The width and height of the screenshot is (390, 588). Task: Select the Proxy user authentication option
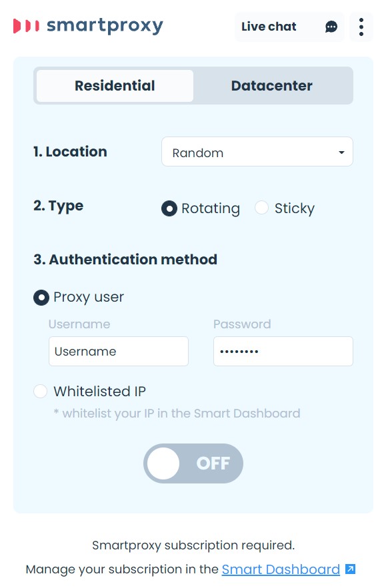point(41,298)
